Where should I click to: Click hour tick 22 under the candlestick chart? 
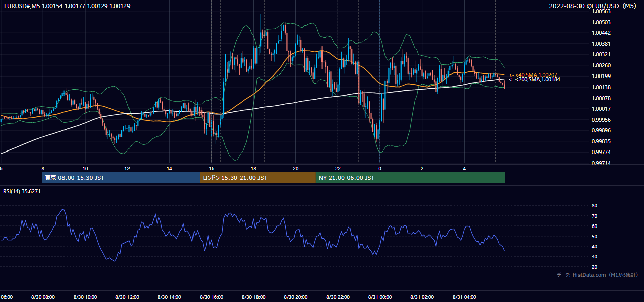pos(338,168)
